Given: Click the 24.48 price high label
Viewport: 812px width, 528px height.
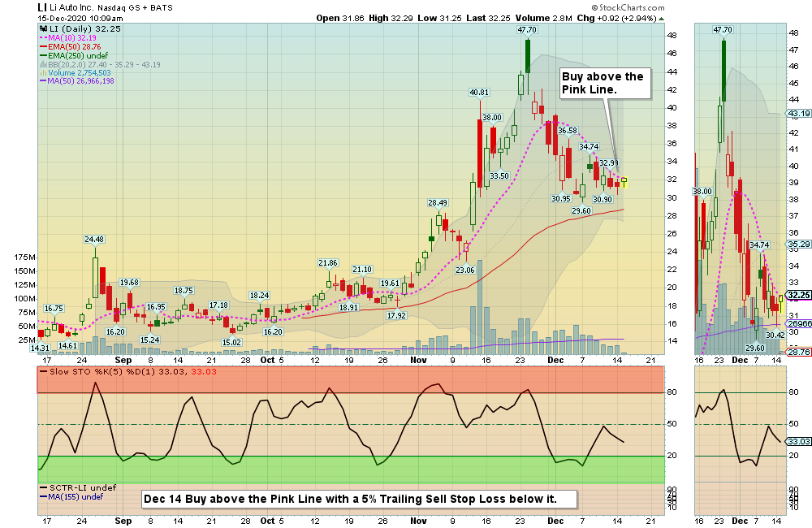Looking at the screenshot, I should tap(94, 240).
